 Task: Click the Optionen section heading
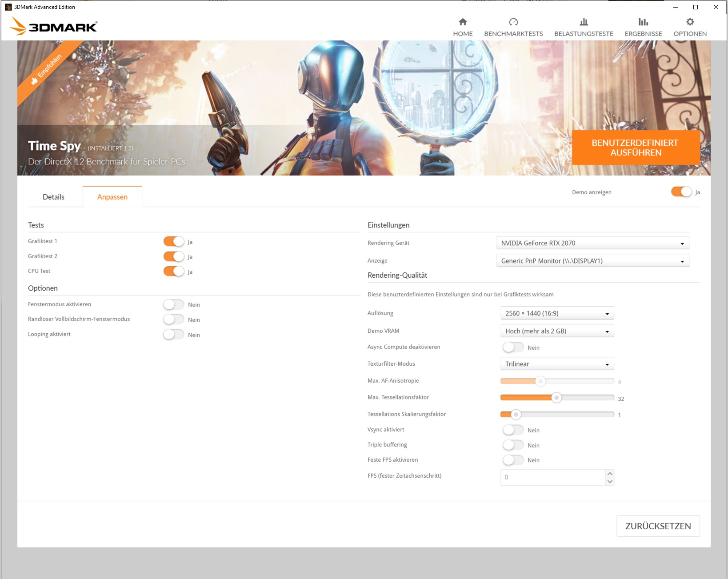(x=43, y=288)
